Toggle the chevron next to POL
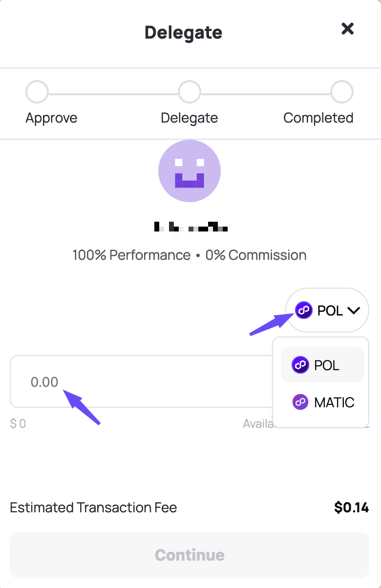Viewport: 381px width, 588px height. click(353, 311)
